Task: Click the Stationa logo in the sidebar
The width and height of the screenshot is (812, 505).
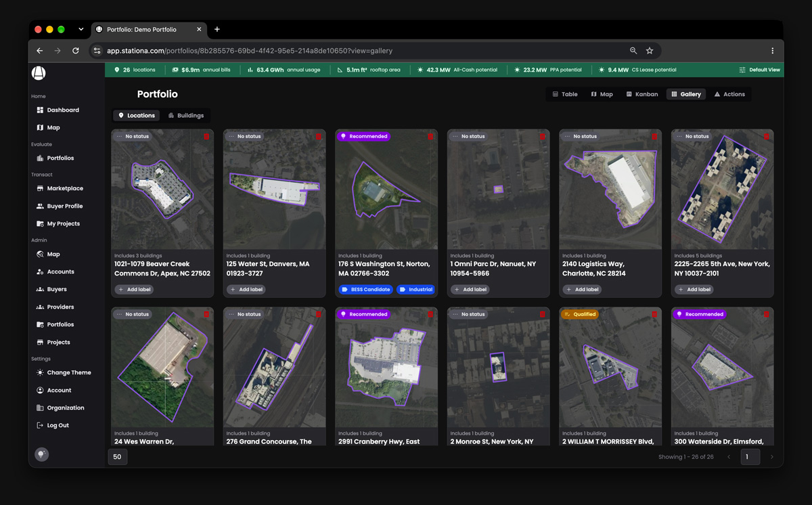Action: click(x=39, y=73)
